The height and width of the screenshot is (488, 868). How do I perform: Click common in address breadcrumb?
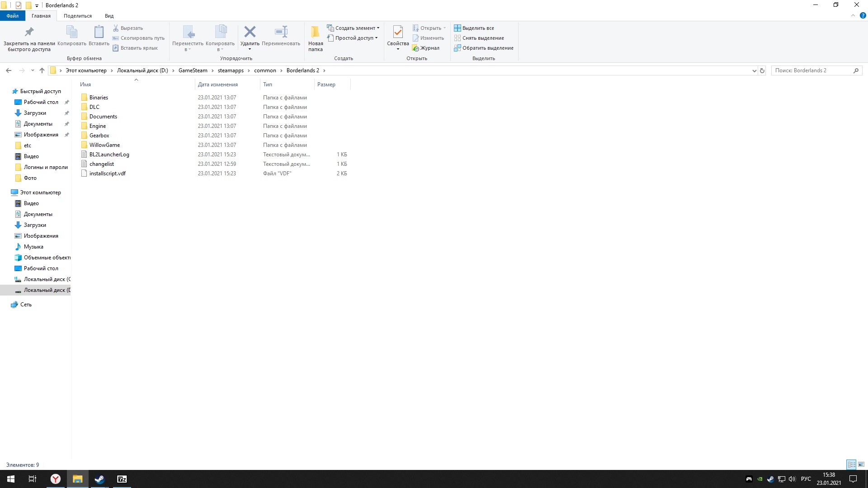point(265,70)
